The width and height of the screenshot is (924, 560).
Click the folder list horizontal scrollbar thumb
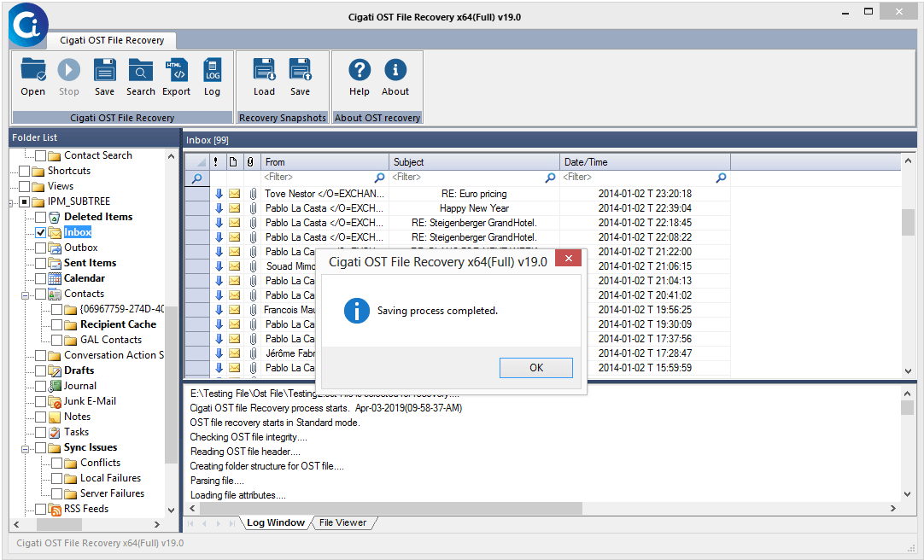[x=60, y=524]
